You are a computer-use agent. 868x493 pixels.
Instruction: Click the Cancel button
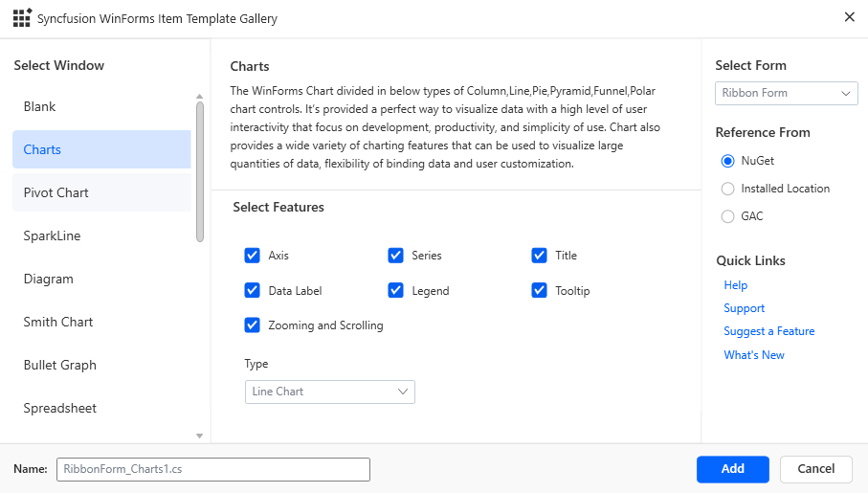pyautogui.click(x=816, y=469)
